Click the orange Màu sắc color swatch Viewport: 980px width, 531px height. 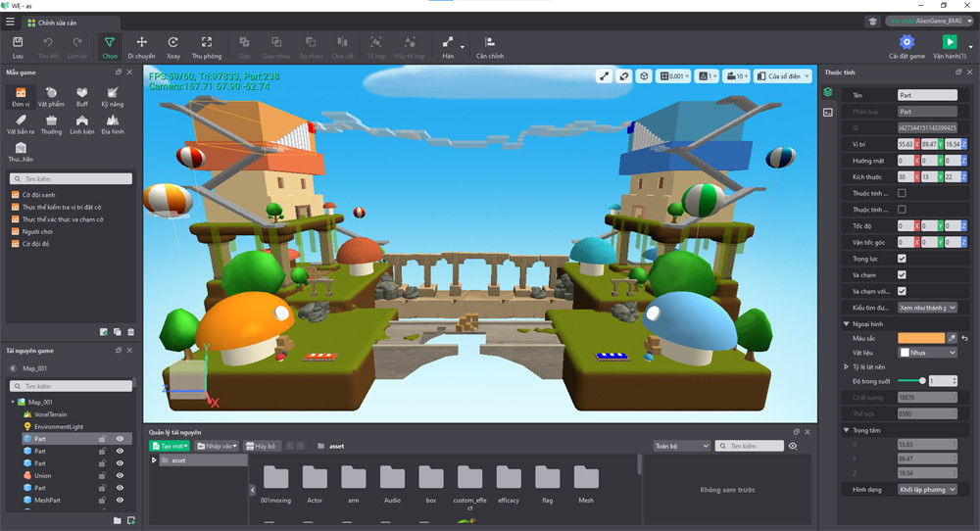pos(921,338)
